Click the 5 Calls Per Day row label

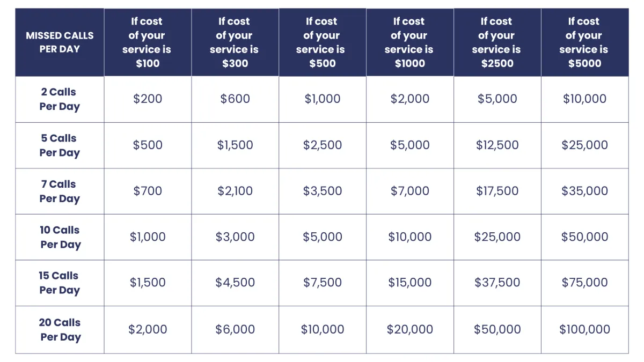pyautogui.click(x=60, y=145)
